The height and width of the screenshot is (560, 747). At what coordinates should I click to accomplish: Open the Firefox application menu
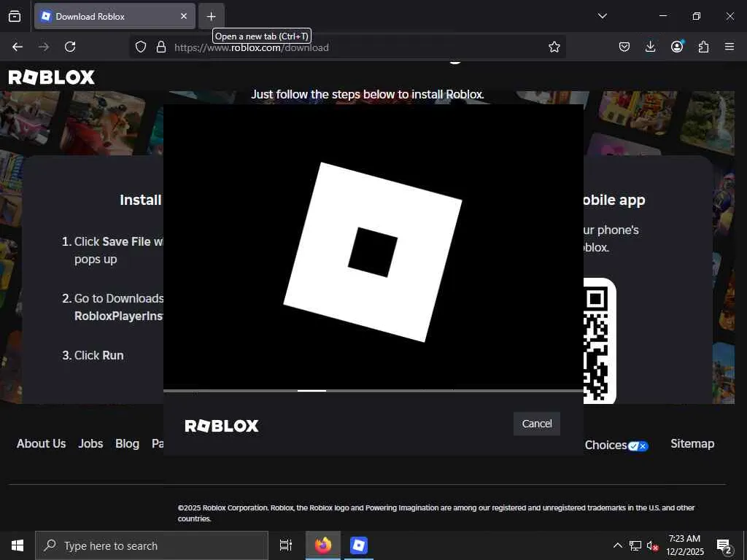(729, 47)
